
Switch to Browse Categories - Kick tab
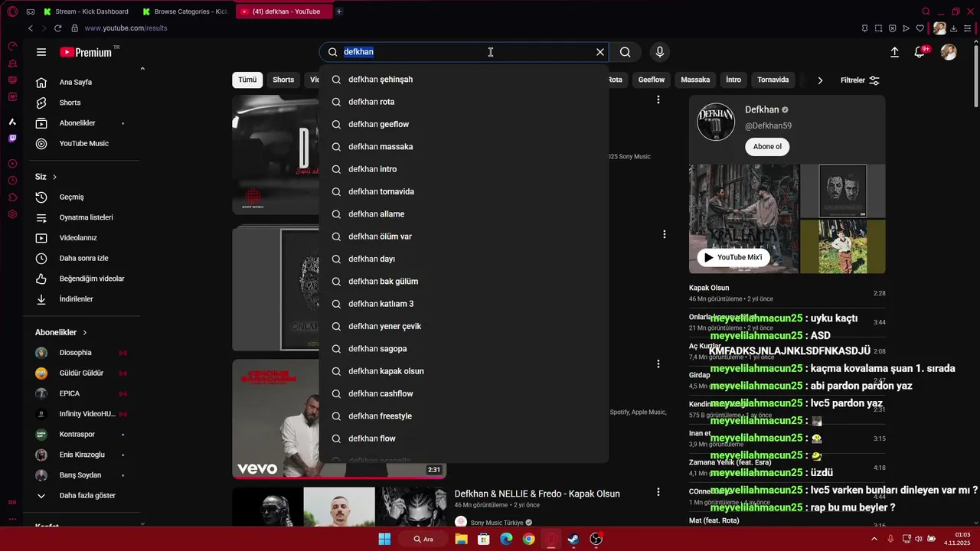click(x=185, y=11)
